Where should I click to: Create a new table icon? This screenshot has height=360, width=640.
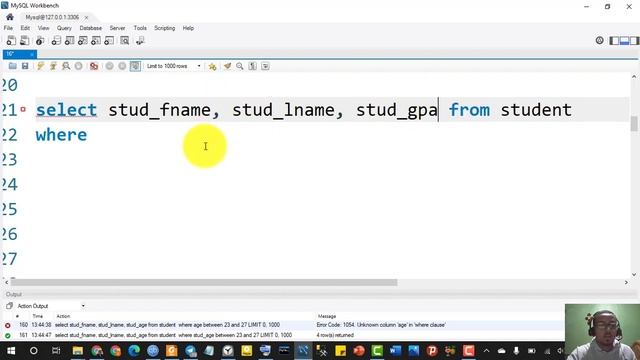(x=69, y=40)
